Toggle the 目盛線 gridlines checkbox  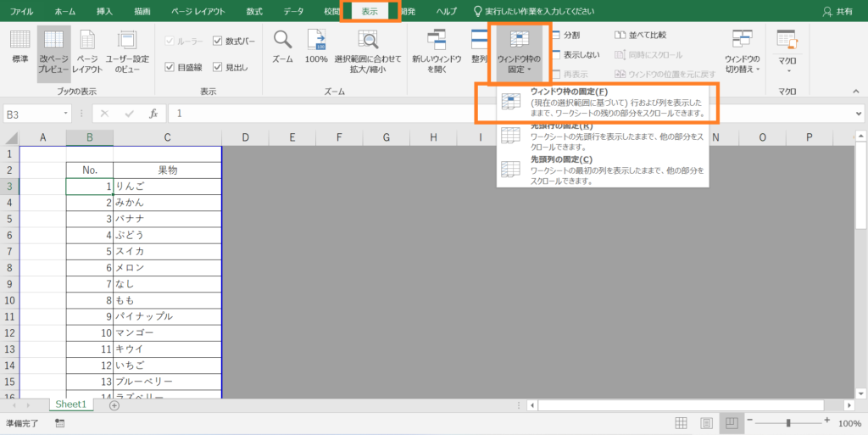(170, 67)
